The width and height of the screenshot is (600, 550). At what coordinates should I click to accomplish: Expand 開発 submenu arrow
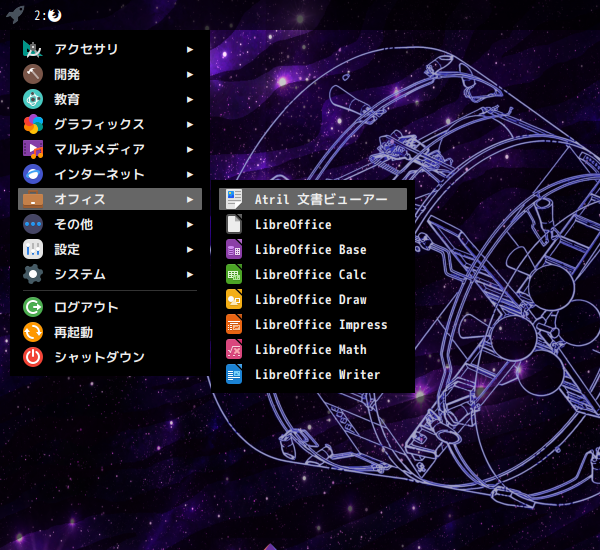(x=190, y=74)
